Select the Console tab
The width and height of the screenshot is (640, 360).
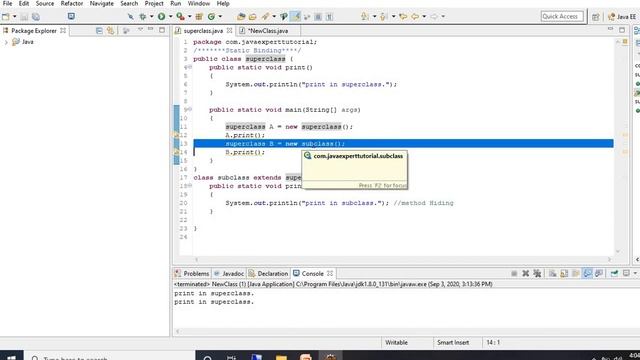click(312, 273)
